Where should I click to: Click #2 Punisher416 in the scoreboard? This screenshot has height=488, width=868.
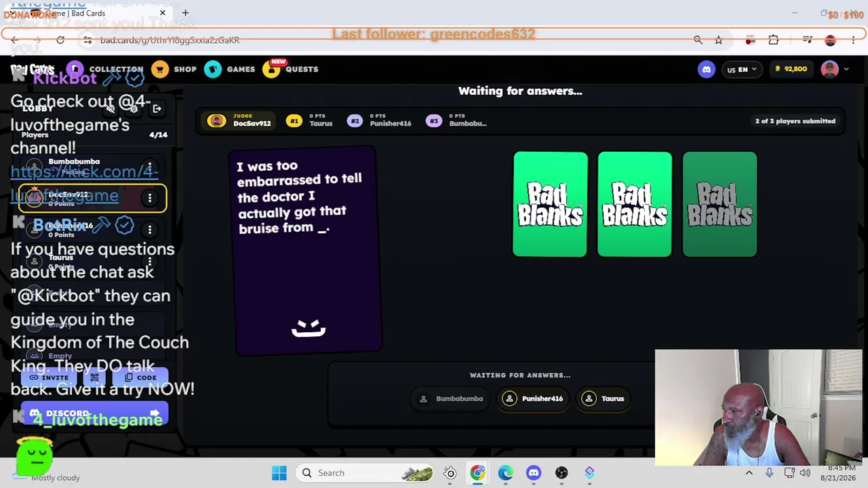pyautogui.click(x=379, y=121)
